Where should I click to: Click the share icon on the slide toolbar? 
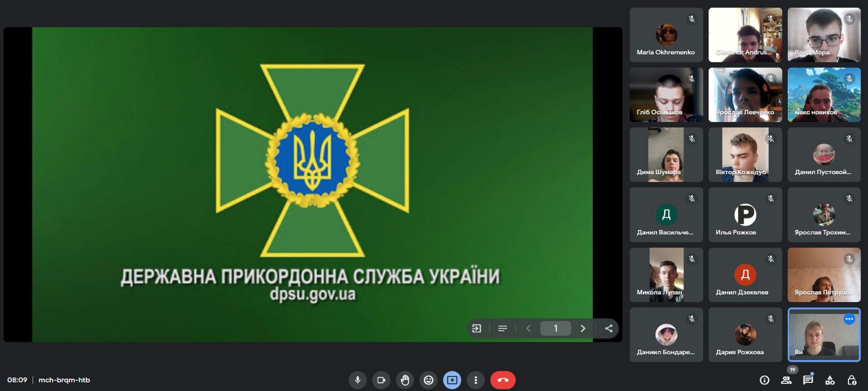click(609, 328)
